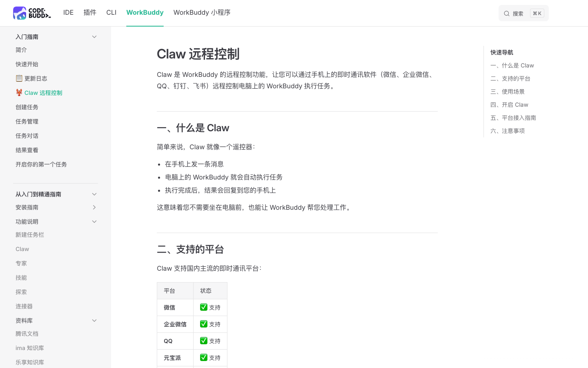
Task: Jump to 一、什么是 Claw in quick nav
Action: (512, 65)
